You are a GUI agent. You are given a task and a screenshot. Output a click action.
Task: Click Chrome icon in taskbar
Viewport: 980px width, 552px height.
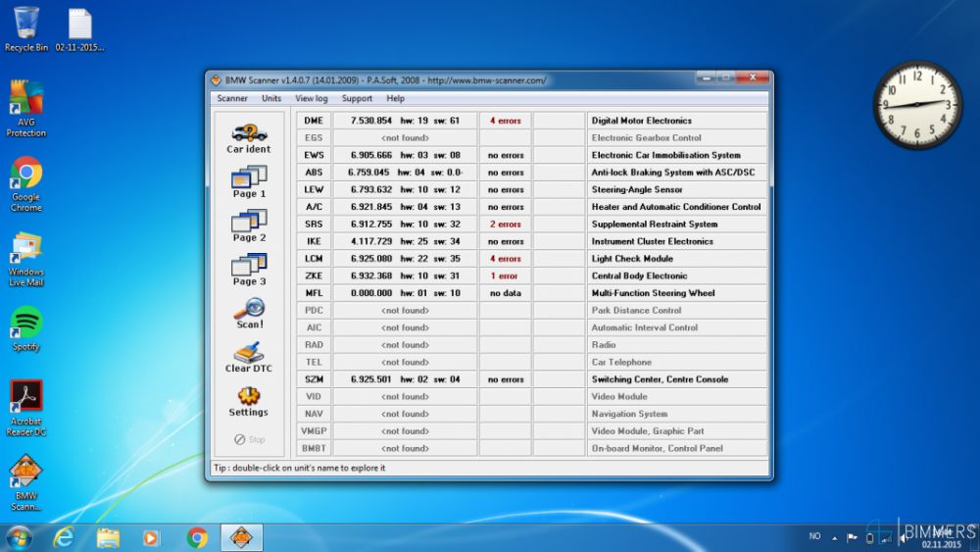coord(197,537)
